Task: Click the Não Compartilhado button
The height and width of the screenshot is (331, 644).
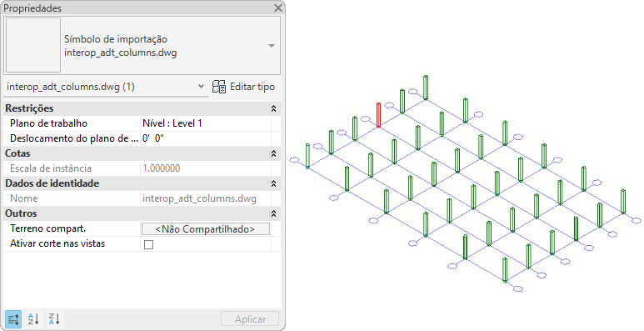Action: tap(205, 229)
